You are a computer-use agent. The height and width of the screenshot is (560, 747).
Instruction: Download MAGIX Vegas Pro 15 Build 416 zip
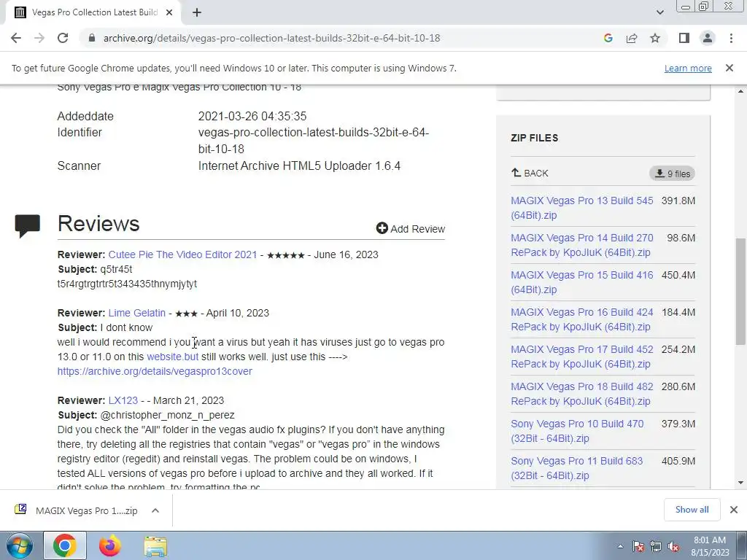[581, 282]
